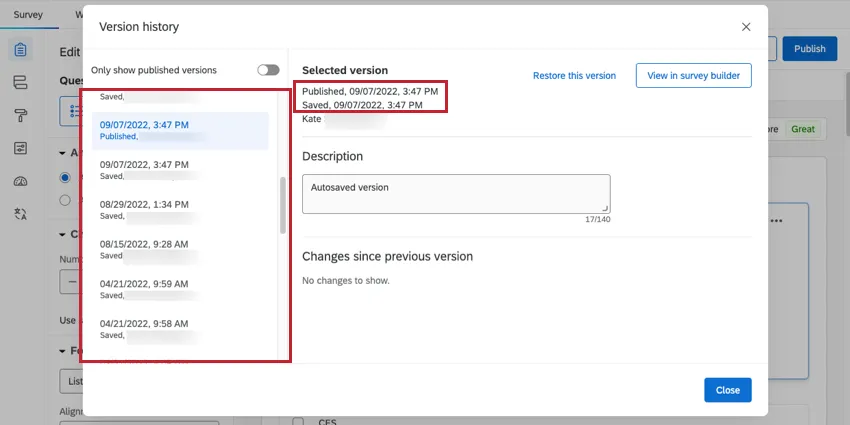850x425 pixels.
Task: Check the CES checkbox
Action: click(298, 421)
